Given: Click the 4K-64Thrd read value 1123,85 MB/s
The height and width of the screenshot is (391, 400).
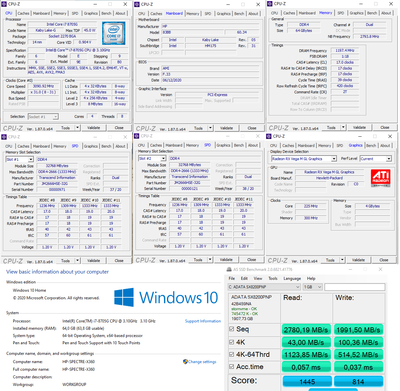Looking at the screenshot, I should [306, 355].
